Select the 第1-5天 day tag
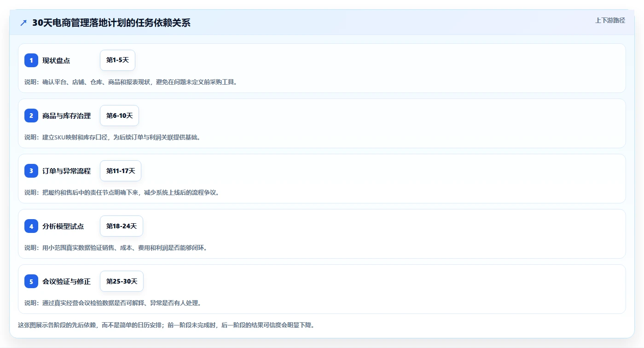The image size is (644, 348). (117, 60)
